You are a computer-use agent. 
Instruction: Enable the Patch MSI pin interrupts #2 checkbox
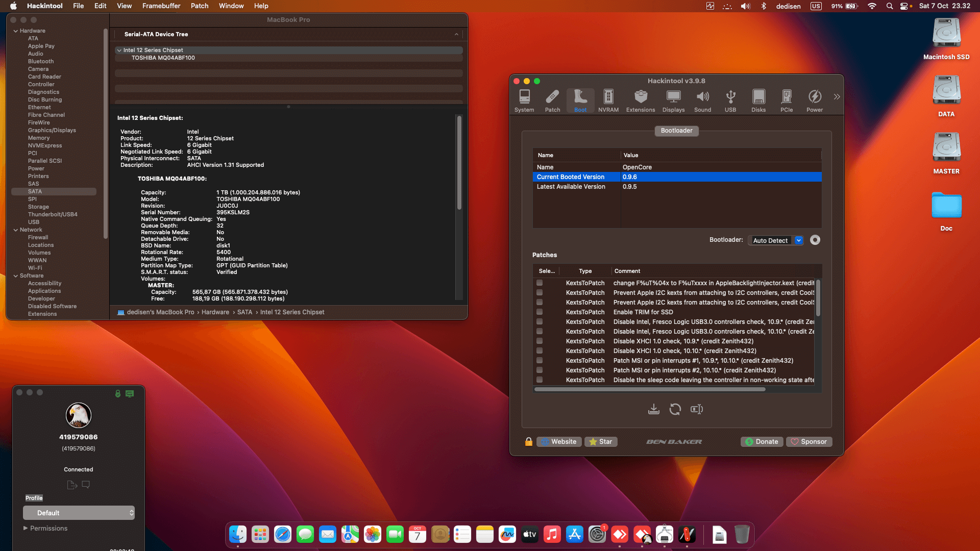540,370
